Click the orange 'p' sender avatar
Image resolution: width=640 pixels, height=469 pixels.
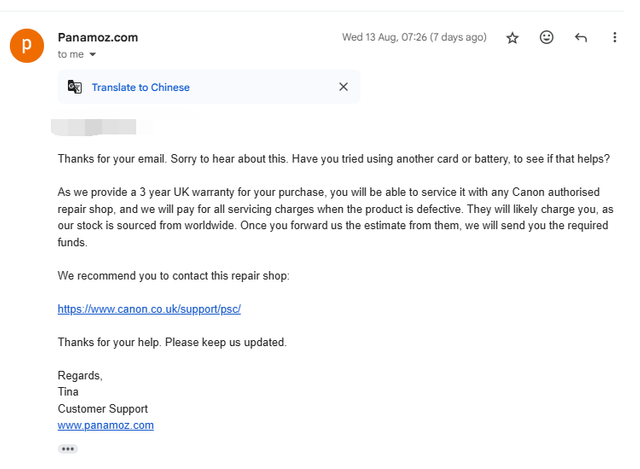point(27,45)
